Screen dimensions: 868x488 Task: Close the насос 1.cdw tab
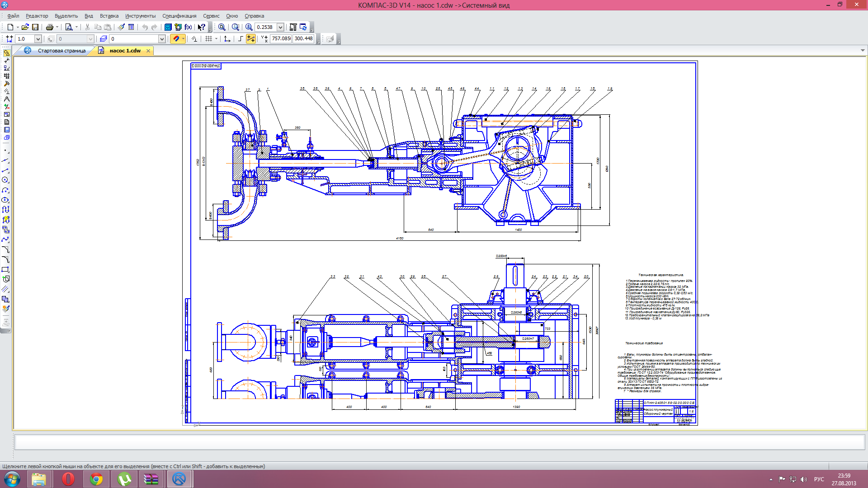click(148, 51)
